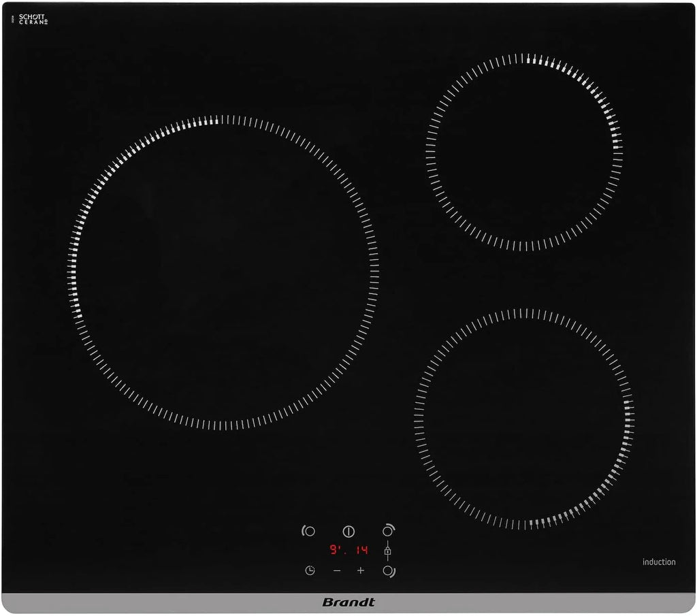The image size is (697, 616).
Task: Click the Brandt brand logo
Action: (x=348, y=602)
